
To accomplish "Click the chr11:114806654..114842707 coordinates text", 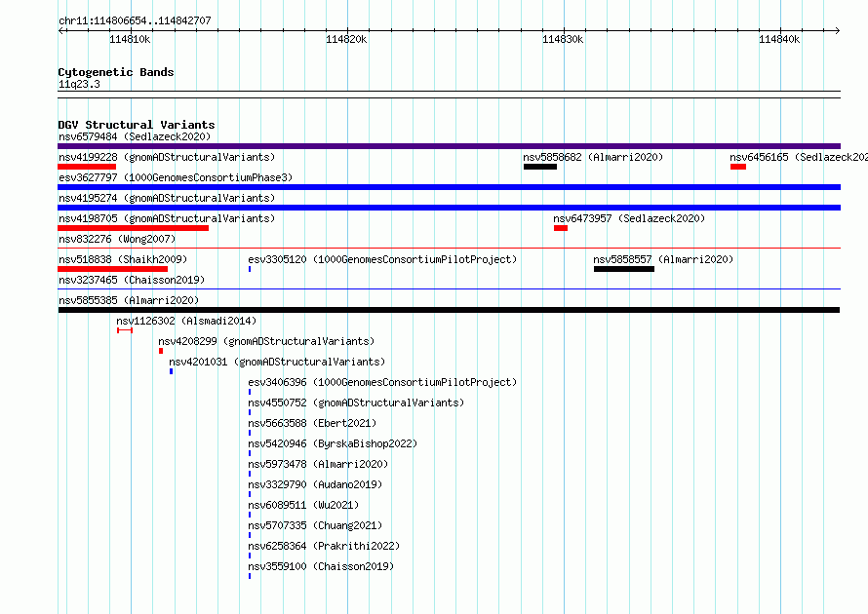I will tap(135, 20).
